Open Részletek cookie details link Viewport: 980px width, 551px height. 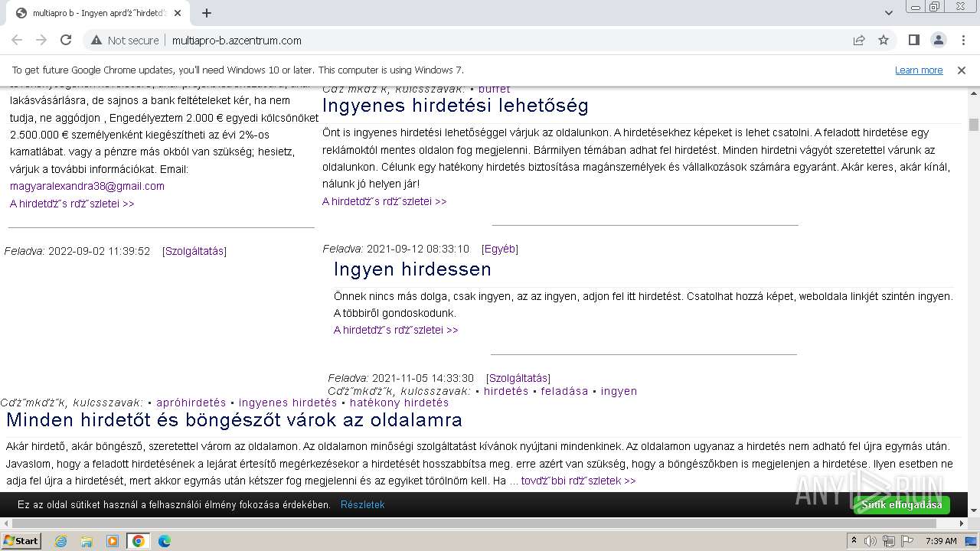pos(363,505)
